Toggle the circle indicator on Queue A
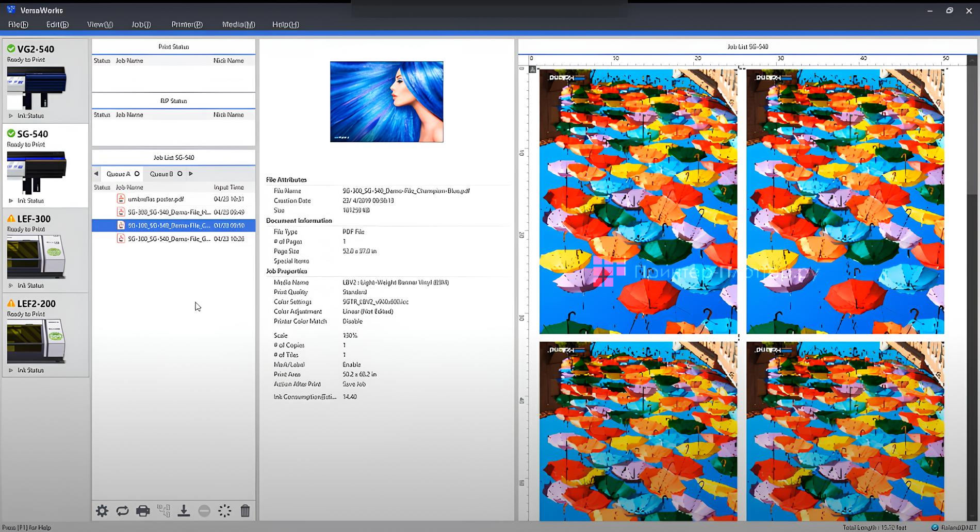The height and width of the screenshot is (532, 980). click(x=137, y=174)
